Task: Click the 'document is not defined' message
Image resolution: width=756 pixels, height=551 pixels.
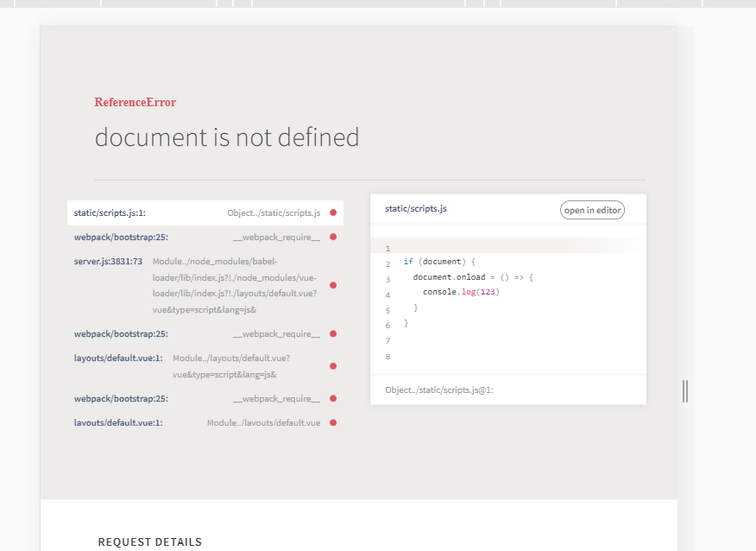Action: click(x=227, y=137)
